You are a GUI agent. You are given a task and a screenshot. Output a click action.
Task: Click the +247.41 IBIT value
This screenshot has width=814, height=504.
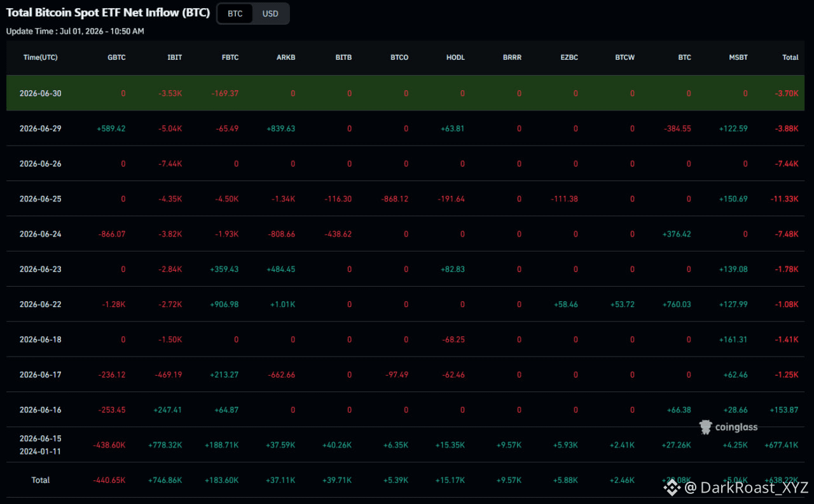pyautogui.click(x=168, y=410)
